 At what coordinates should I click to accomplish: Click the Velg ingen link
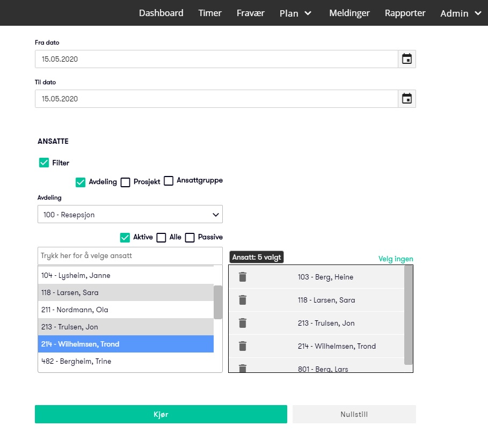coord(396,259)
